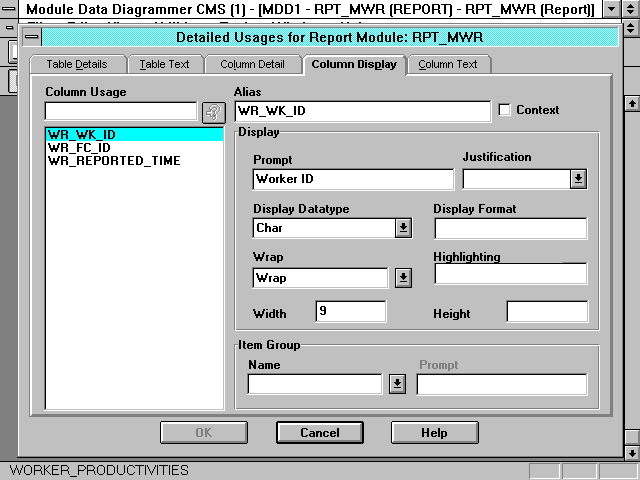The width and height of the screenshot is (640, 480).
Task: Focus the Display Format text field
Action: [x=510, y=228]
